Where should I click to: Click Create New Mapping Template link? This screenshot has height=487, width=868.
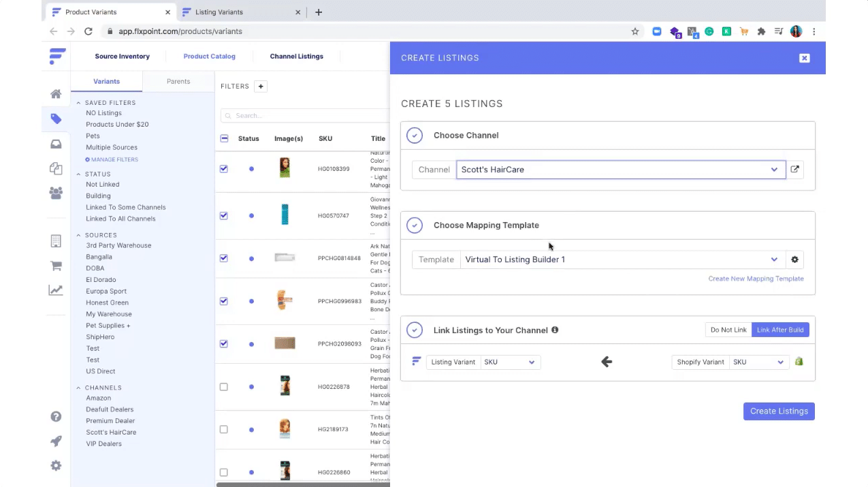click(x=756, y=279)
